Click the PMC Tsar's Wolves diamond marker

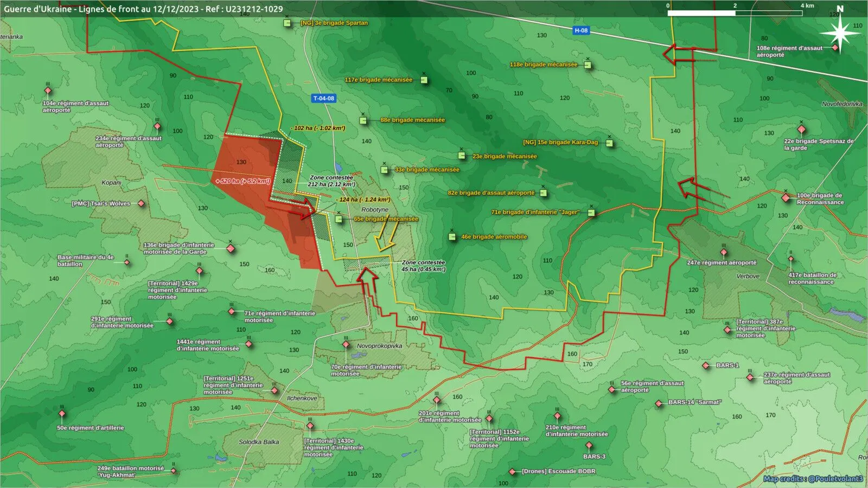coord(141,203)
